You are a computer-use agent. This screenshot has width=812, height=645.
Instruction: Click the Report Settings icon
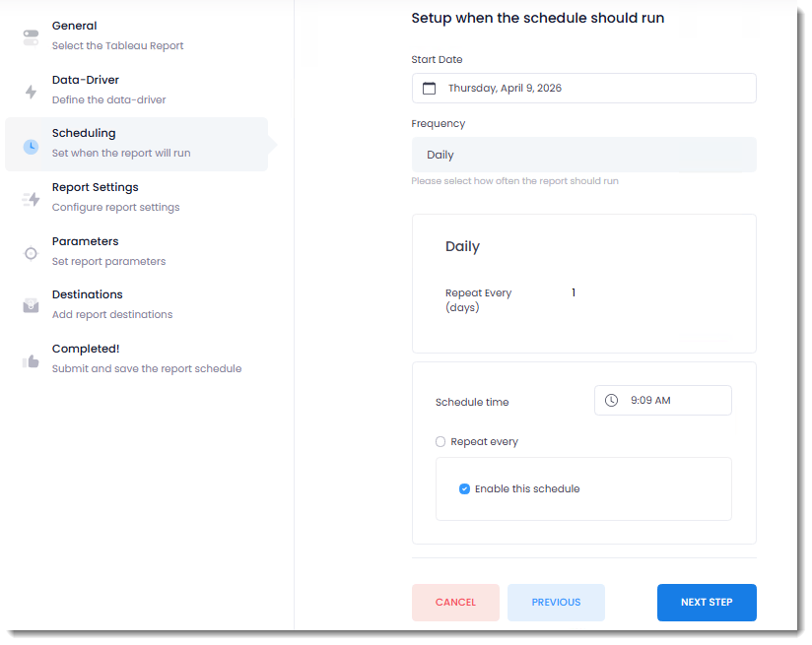coord(31,199)
